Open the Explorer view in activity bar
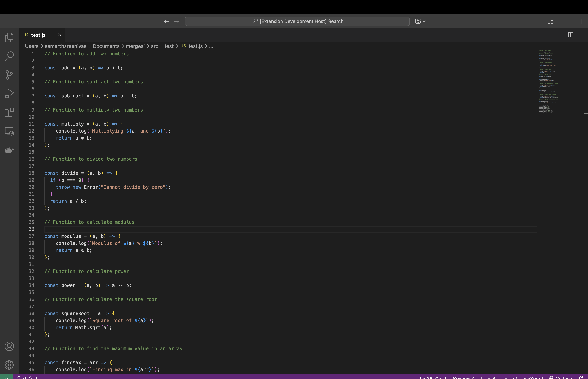This screenshot has height=379, width=588. 9,37
